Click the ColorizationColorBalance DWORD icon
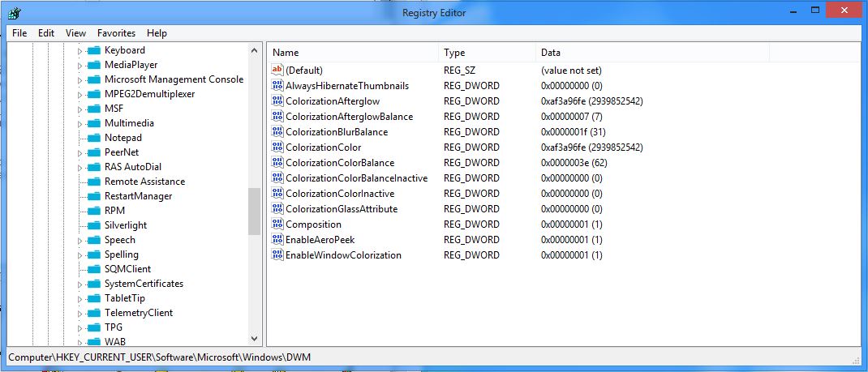This screenshot has height=372, width=868. 277,163
